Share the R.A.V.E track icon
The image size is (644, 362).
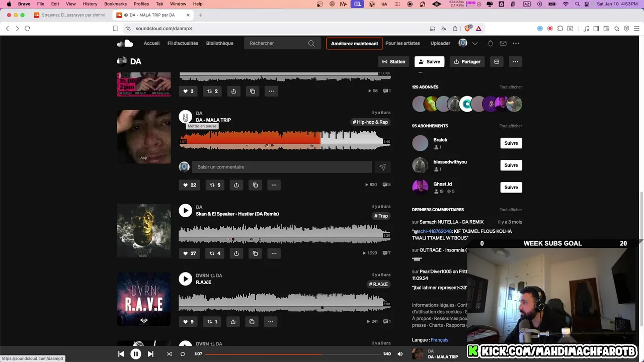[233, 322]
